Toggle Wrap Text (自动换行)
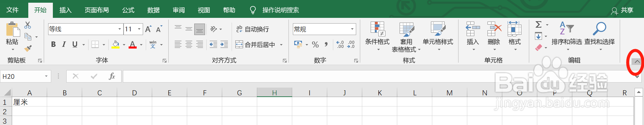Viewport: 644px width, 125px height. [252, 29]
